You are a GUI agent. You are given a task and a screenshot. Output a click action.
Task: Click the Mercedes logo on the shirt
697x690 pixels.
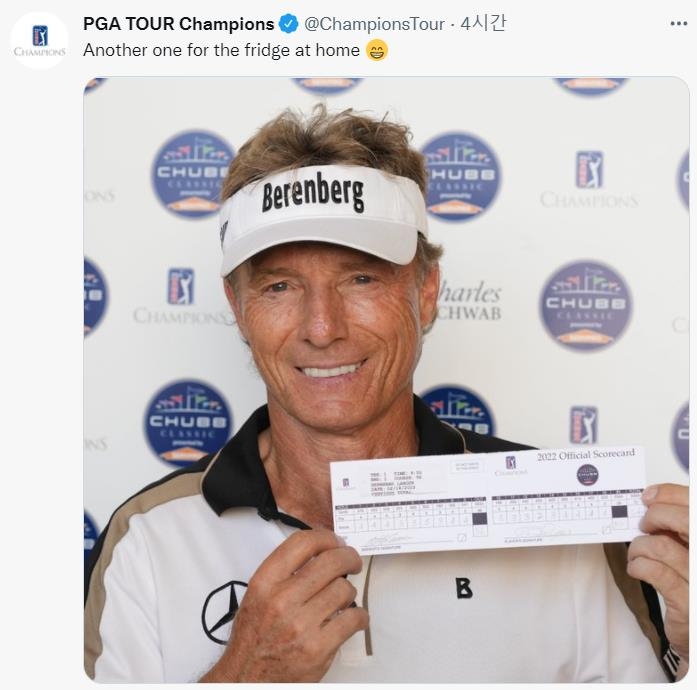(224, 612)
